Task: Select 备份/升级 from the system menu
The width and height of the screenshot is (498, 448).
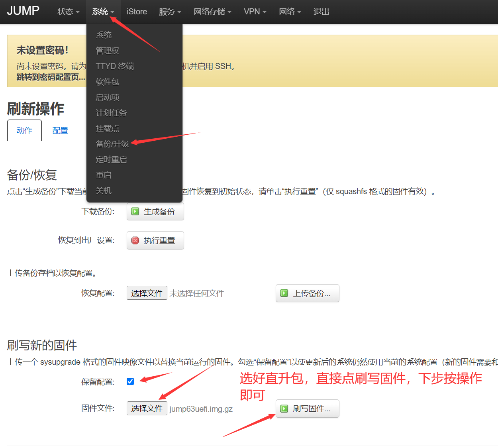Action: pyautogui.click(x=112, y=144)
